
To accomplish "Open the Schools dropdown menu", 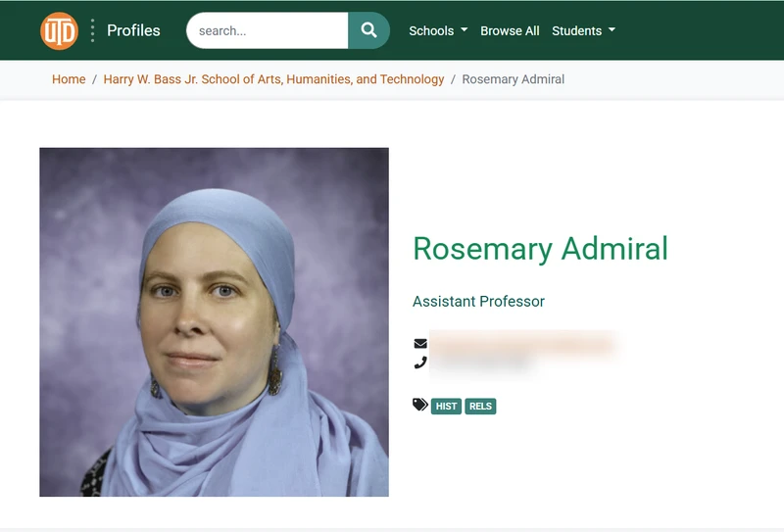I will point(438,30).
